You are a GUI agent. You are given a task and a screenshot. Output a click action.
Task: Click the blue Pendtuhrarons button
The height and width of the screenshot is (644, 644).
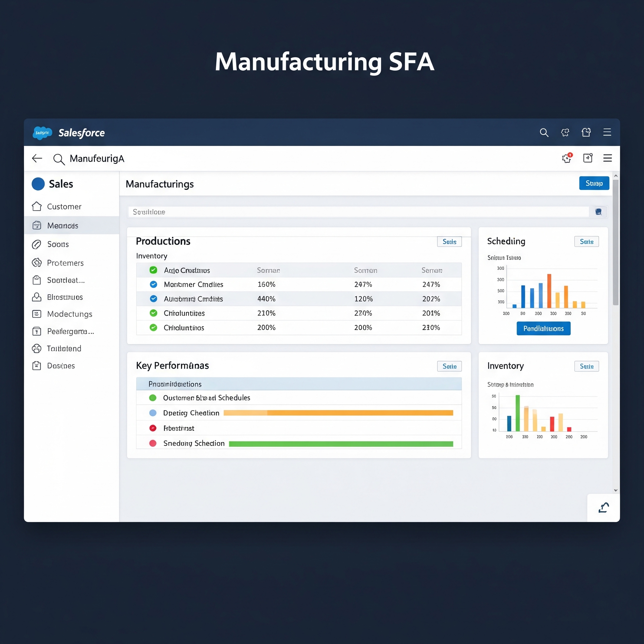543,328
